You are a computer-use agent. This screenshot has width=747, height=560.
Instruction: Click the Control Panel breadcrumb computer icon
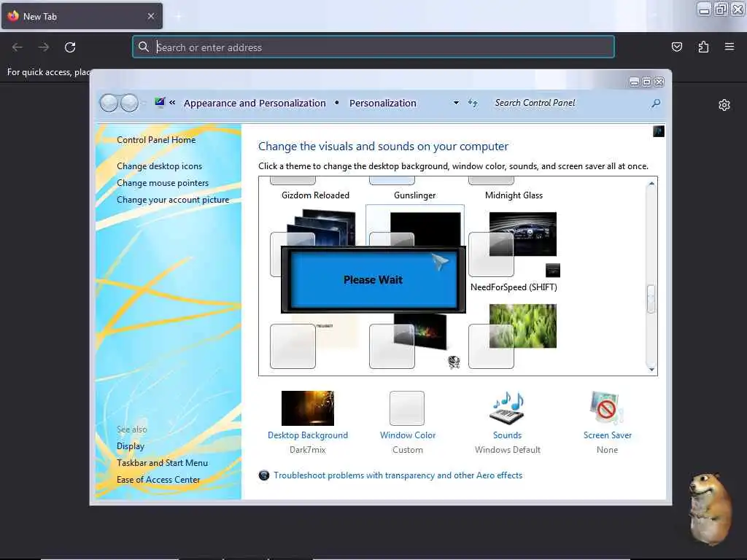pos(160,102)
